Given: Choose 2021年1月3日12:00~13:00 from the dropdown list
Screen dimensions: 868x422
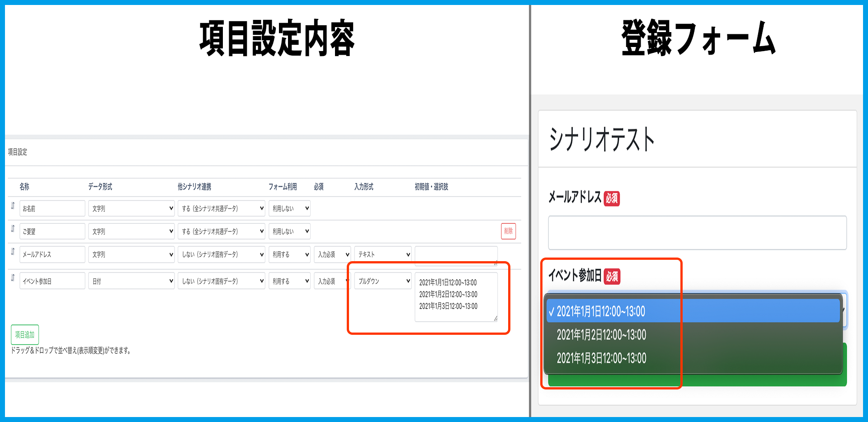Looking at the screenshot, I should pos(601,358).
